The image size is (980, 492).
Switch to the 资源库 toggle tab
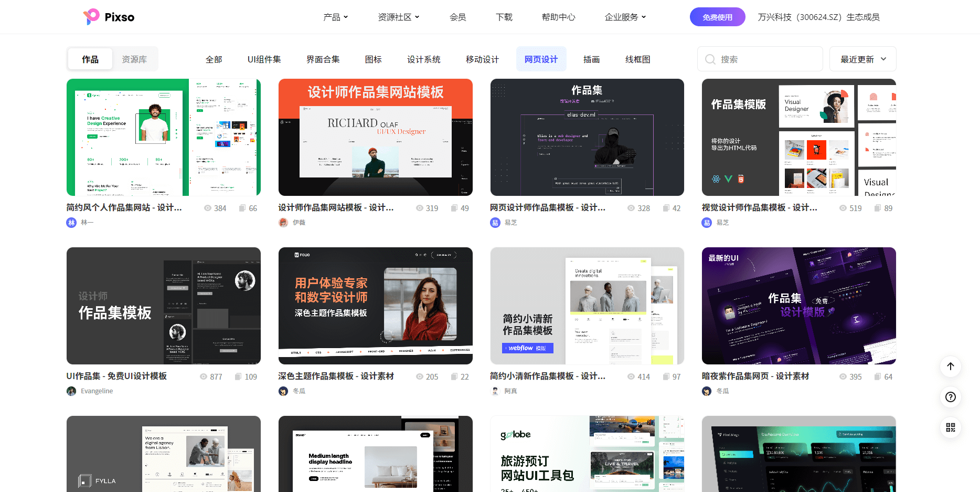coord(134,59)
